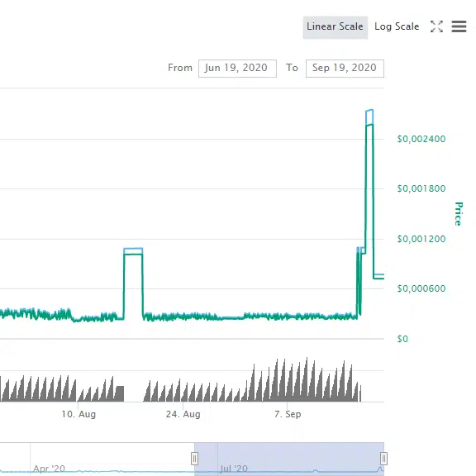Screen dimensions: 476x476
Task: Select the Price axis title label
Action: [x=459, y=214]
